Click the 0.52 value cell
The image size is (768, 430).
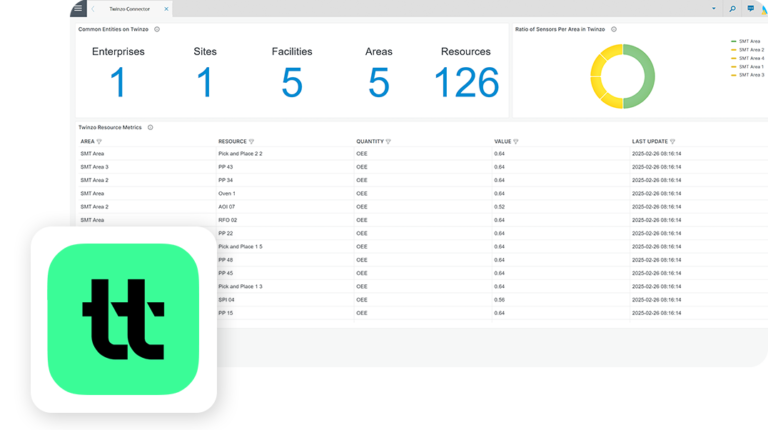click(499, 207)
